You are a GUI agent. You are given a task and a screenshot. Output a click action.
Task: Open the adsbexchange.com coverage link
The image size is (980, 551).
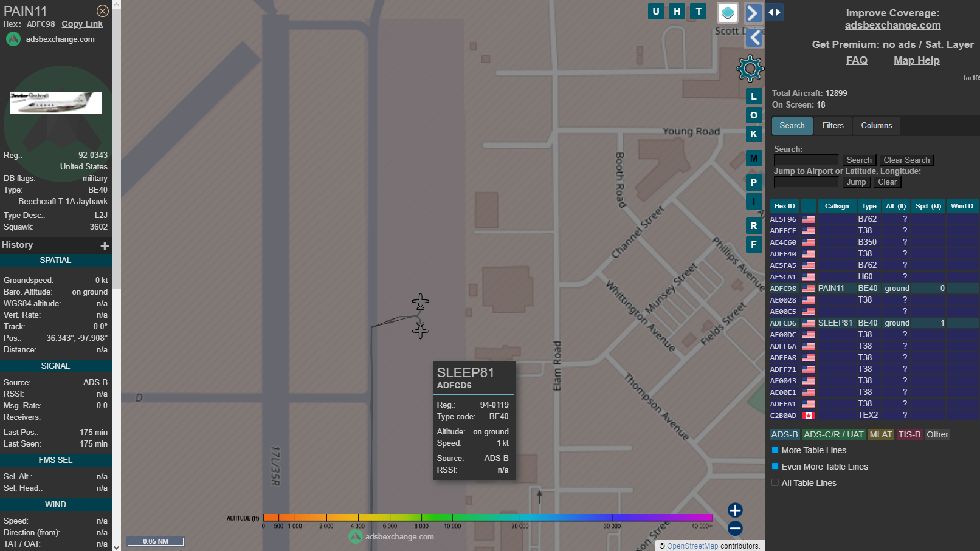[x=892, y=25]
